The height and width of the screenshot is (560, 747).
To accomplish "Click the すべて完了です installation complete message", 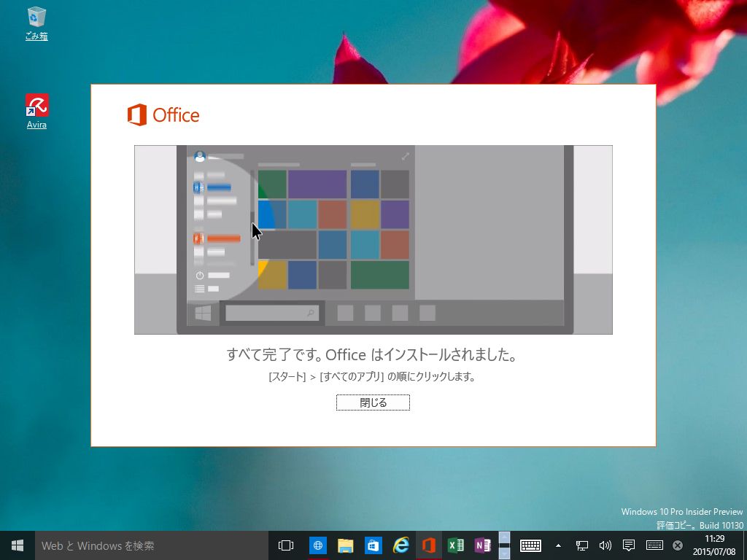I will click(x=372, y=355).
